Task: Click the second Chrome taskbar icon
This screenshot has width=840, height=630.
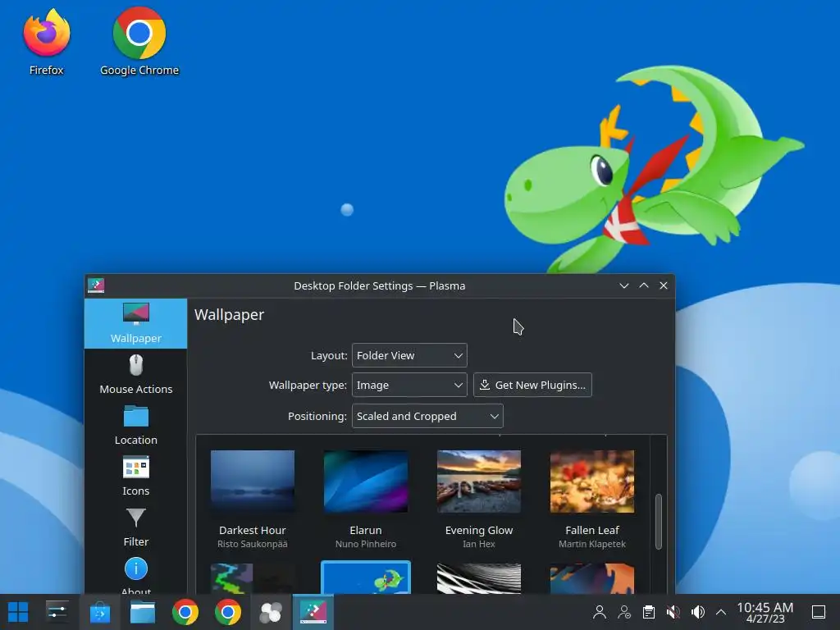Action: coord(228,612)
